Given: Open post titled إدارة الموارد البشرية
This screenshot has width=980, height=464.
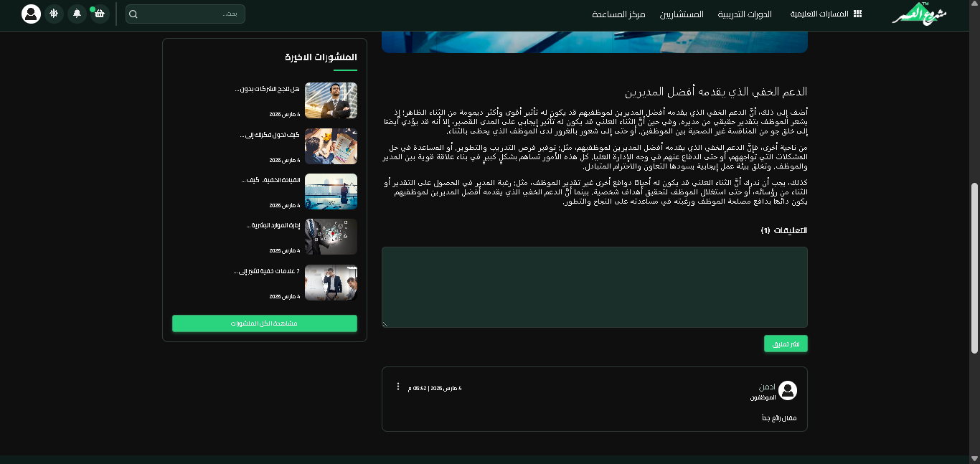Looking at the screenshot, I should click(273, 225).
